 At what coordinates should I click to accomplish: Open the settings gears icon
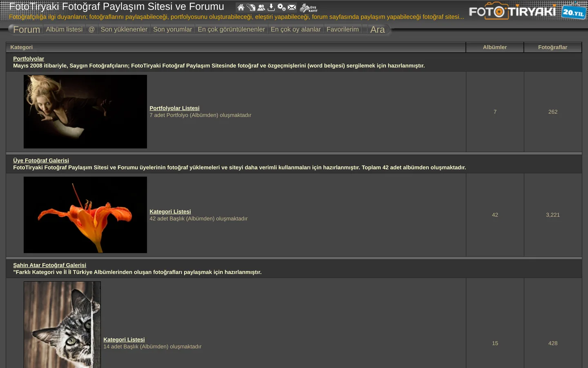281,7
